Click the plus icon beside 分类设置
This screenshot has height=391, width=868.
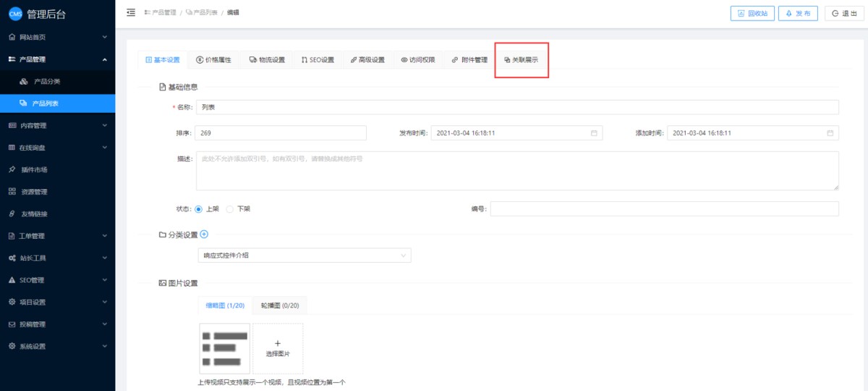(x=204, y=234)
